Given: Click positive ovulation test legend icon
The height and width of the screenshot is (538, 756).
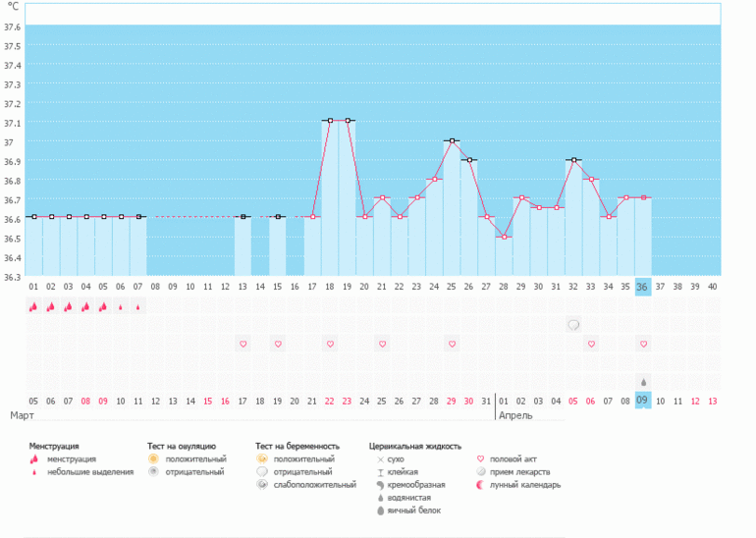Looking at the screenshot, I should click(153, 458).
